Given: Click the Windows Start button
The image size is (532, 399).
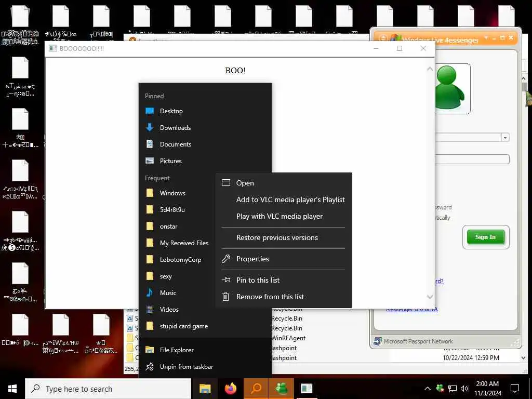Looking at the screenshot, I should pos(12,389).
